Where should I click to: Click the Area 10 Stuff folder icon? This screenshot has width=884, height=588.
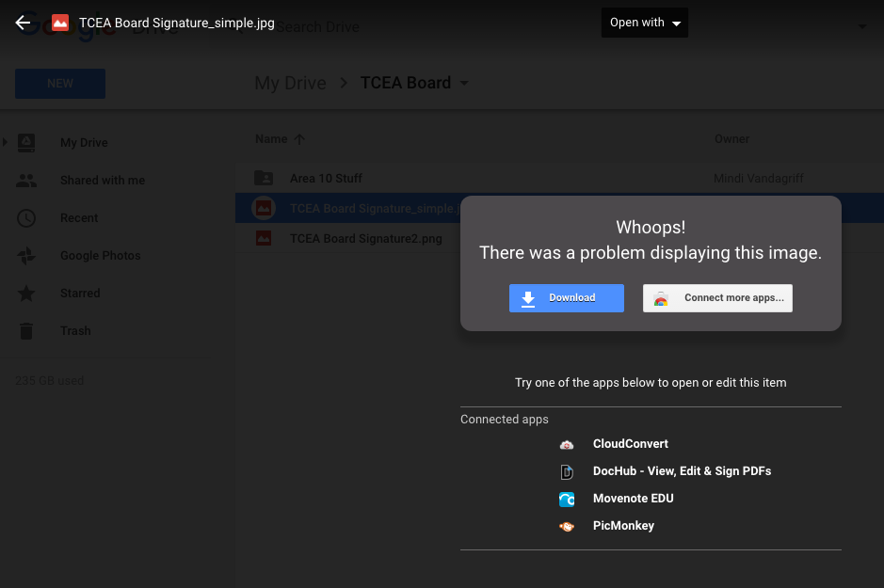pyautogui.click(x=265, y=178)
